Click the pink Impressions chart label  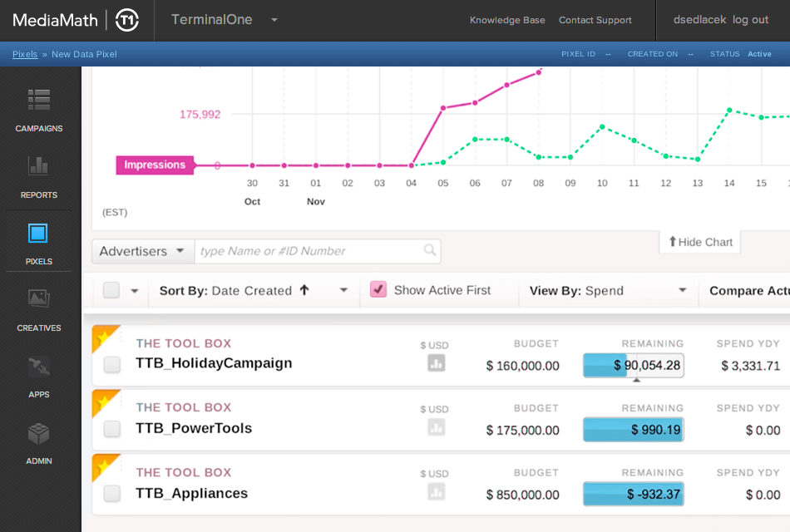pyautogui.click(x=155, y=165)
